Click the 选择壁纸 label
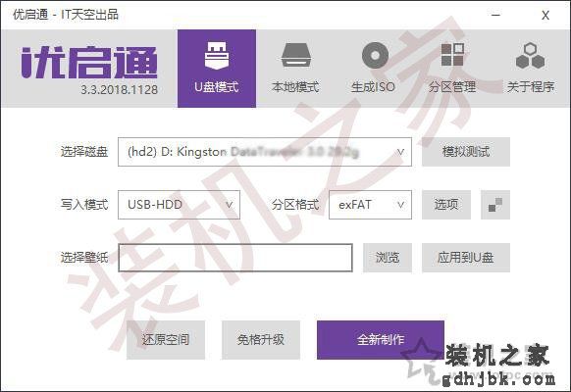Viewport: 571px width, 392px height. pyautogui.click(x=84, y=258)
